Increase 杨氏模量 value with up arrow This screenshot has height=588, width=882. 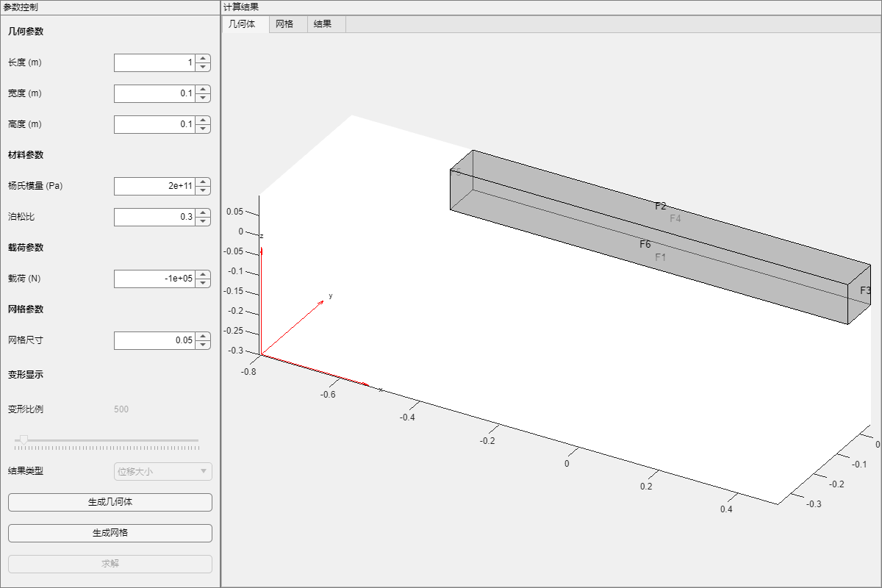[x=203, y=182]
